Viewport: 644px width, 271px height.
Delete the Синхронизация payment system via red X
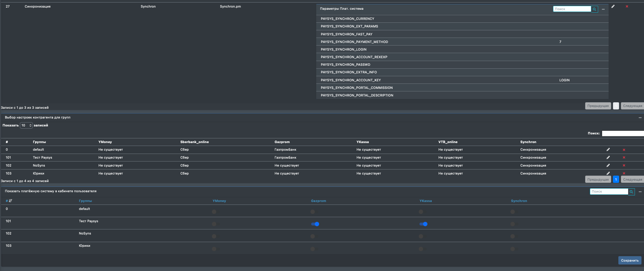[627, 7]
